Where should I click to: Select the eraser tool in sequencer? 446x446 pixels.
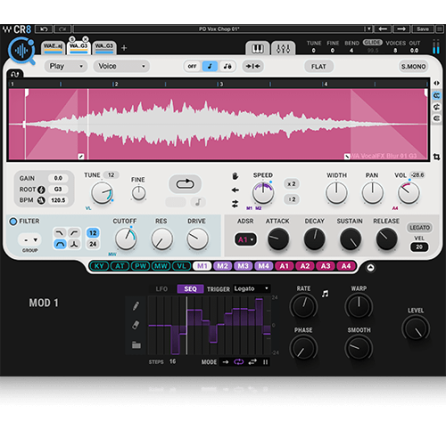click(136, 325)
